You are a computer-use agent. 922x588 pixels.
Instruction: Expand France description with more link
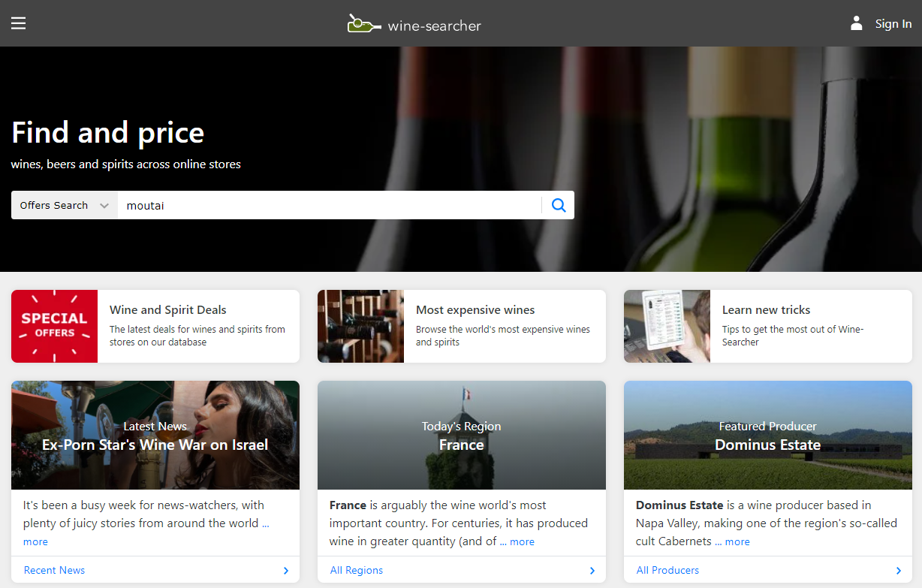click(522, 541)
